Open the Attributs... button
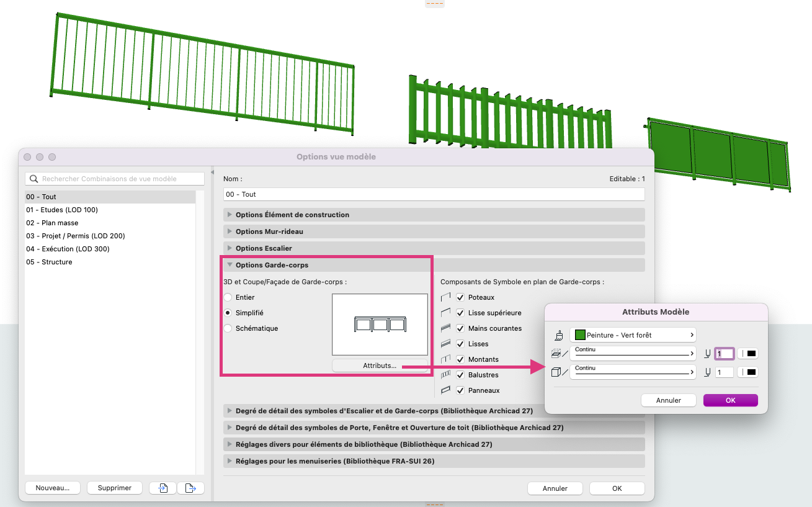Viewport: 812px width, 507px height. 380,366
